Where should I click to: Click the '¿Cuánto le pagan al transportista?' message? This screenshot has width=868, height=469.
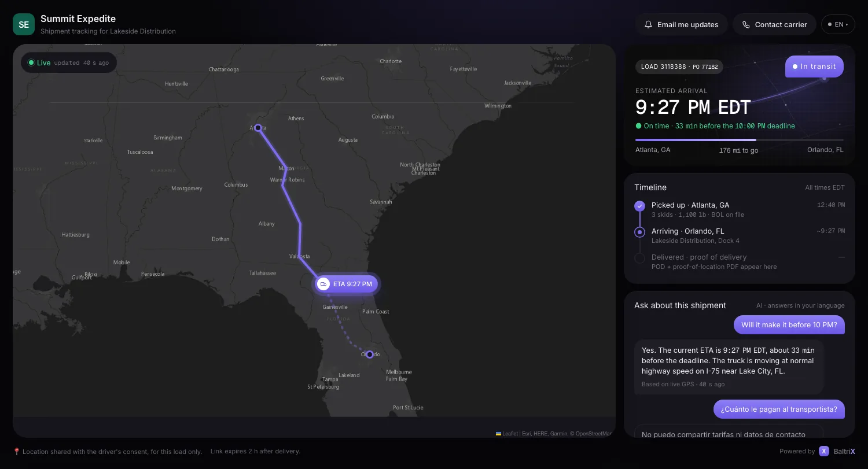point(779,409)
